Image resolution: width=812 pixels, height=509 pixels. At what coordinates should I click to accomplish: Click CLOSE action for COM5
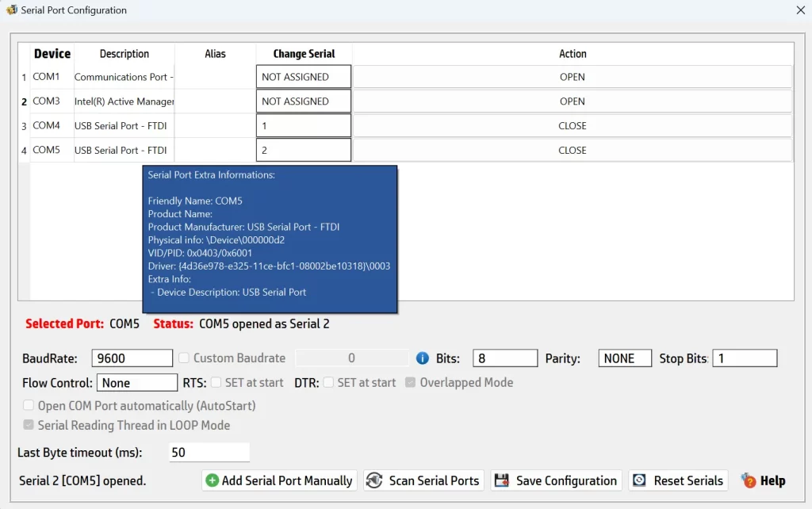click(573, 150)
